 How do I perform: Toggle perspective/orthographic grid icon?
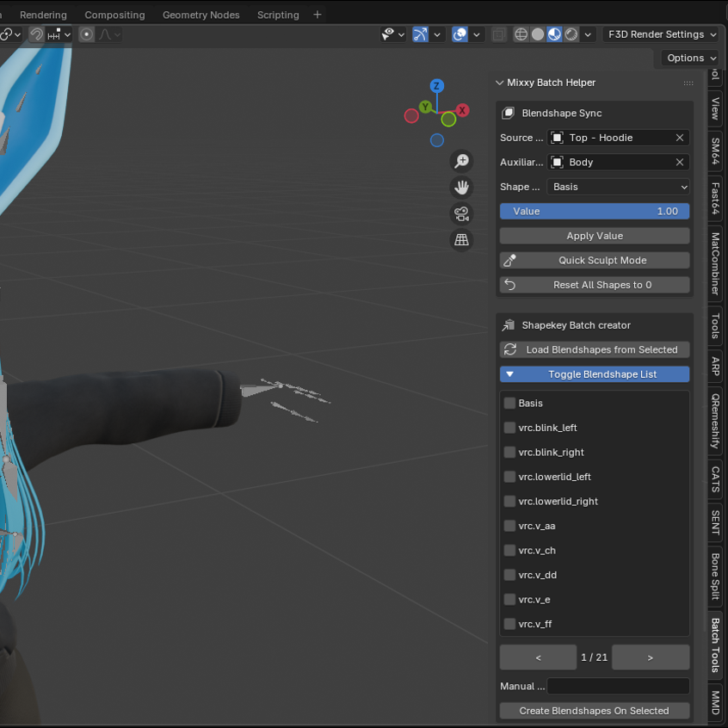[461, 240]
